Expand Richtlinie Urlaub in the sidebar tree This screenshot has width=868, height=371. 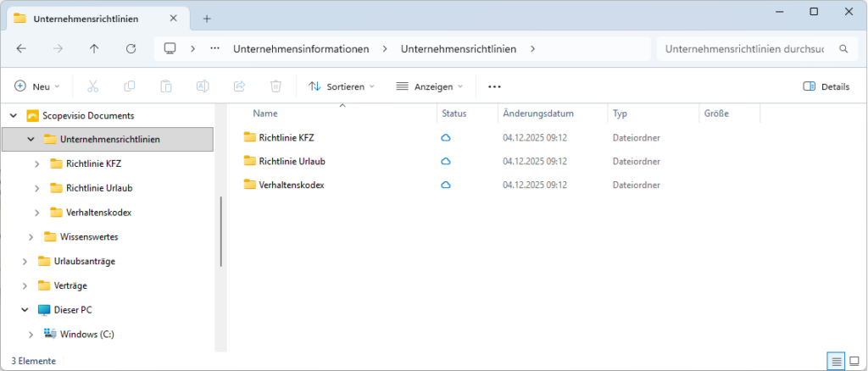tap(37, 188)
